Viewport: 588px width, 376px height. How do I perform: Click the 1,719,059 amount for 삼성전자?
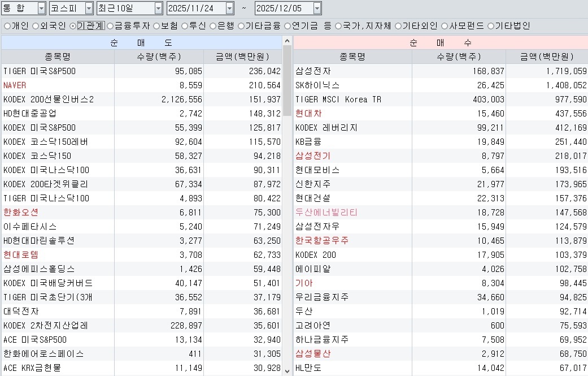566,71
